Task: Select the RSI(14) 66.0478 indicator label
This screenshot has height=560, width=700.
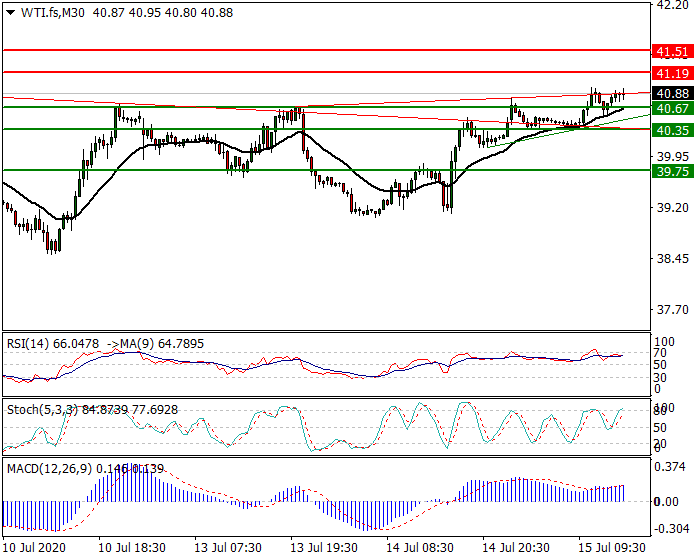Action: (x=53, y=344)
